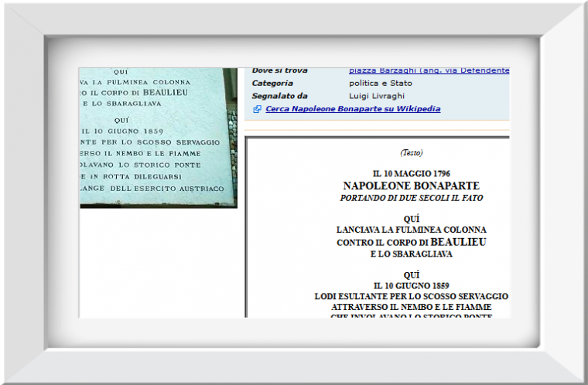Select 'politica e Stato' category value
The width and height of the screenshot is (588, 385).
pyautogui.click(x=380, y=83)
